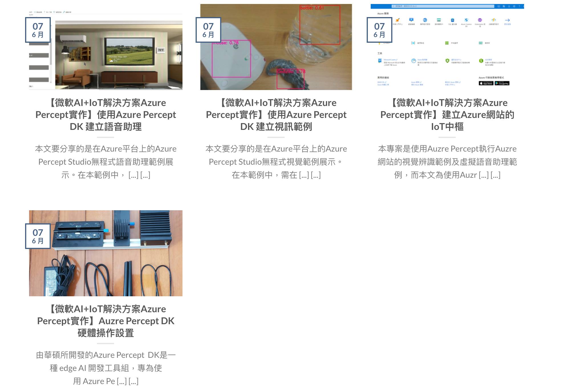The image size is (572, 392).
Task: Click excerpt starting 本專案是使用Auzre Percept
Action: click(x=447, y=162)
